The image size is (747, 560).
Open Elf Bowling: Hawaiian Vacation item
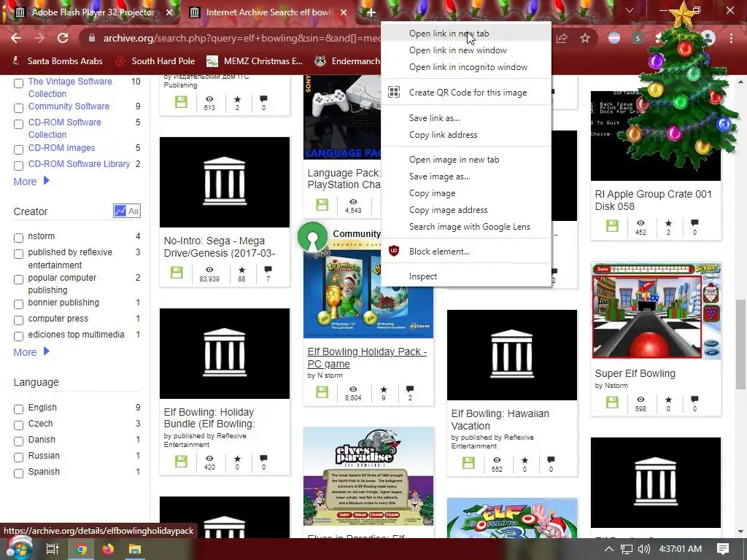[500, 419]
